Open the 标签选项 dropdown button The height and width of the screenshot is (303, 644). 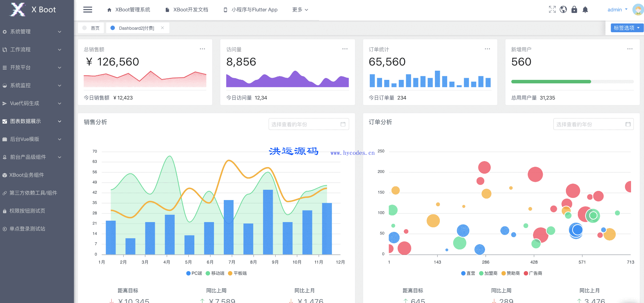(x=627, y=28)
